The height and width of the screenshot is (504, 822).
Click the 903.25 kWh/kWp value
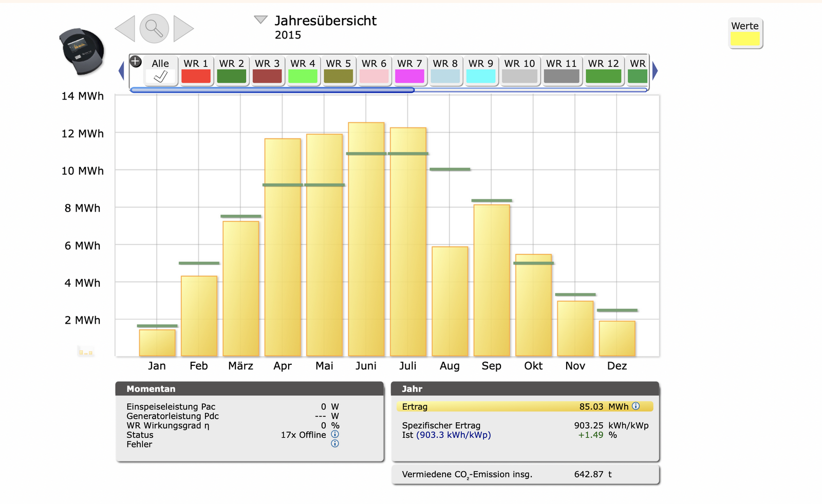pyautogui.click(x=611, y=425)
